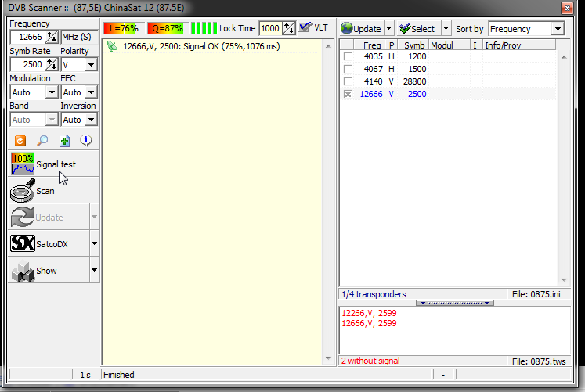
Task: Click the Show button
Action: click(x=49, y=271)
